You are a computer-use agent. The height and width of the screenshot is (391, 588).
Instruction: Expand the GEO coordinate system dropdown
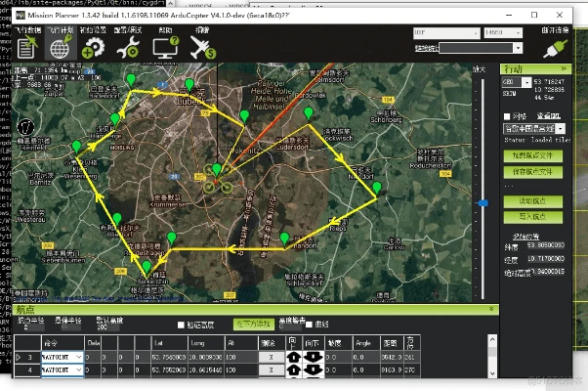(514, 83)
